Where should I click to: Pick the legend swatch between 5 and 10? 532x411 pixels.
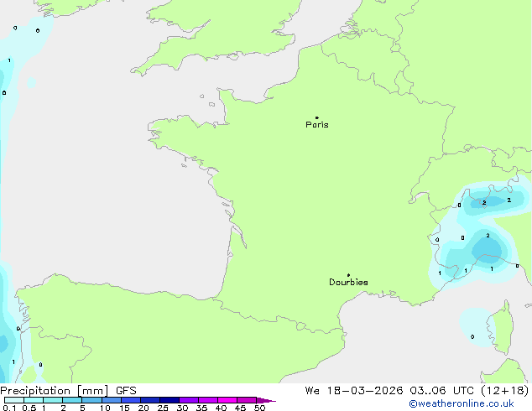coord(91,400)
